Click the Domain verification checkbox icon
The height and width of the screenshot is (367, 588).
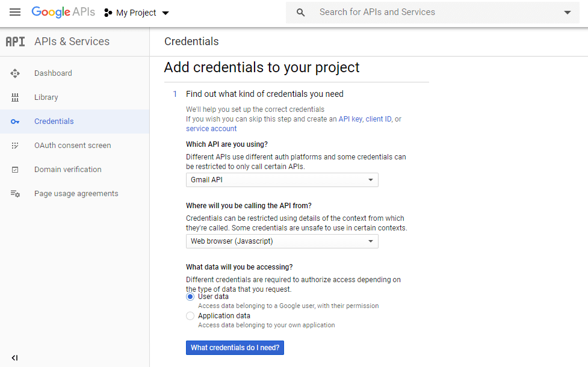click(15, 170)
